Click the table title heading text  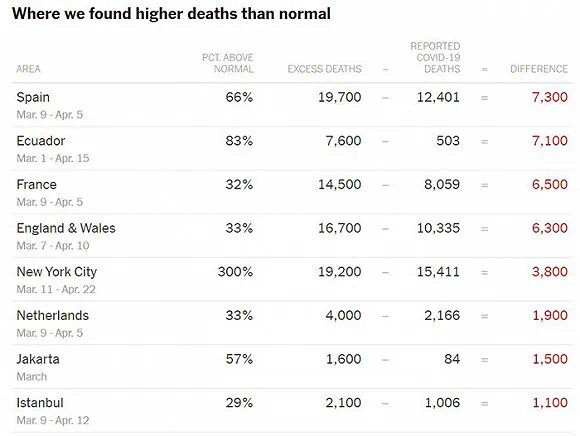coord(171,14)
